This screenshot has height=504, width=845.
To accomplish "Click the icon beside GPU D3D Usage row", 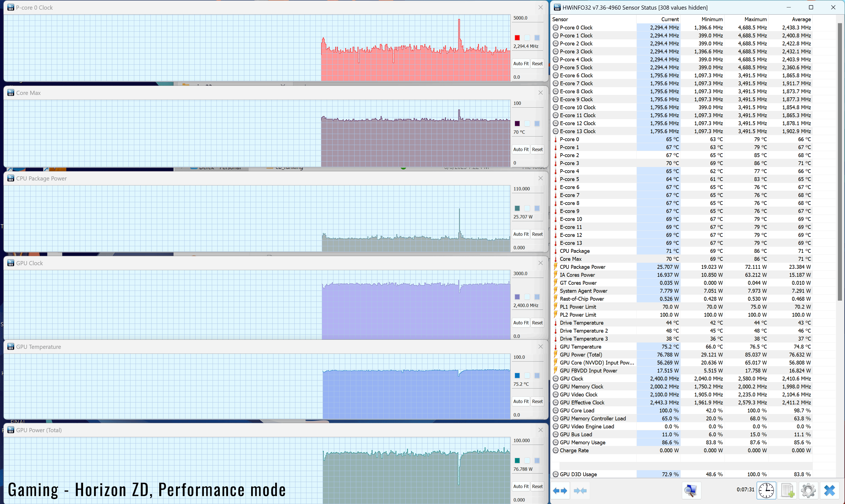I will 555,475.
